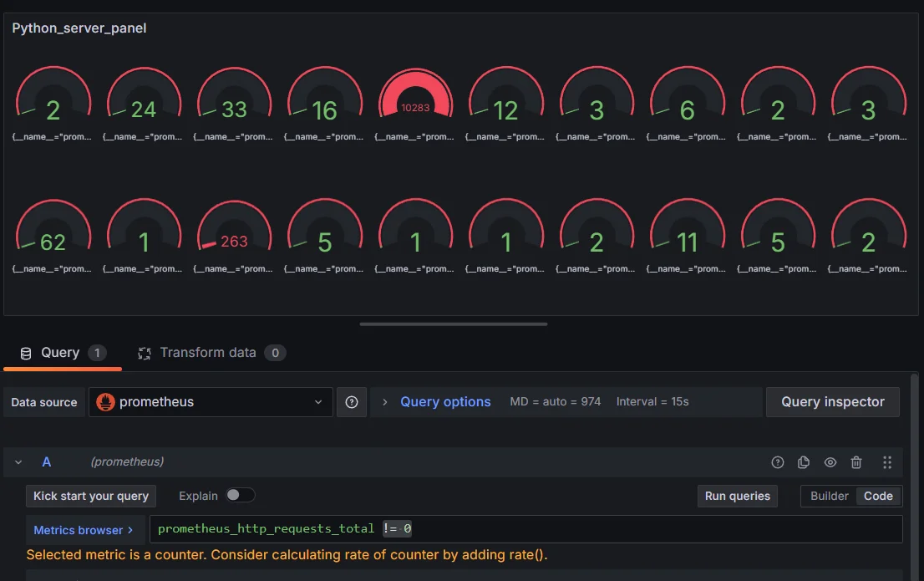Viewport: 924px width, 581px height.
Task: Click the counter rate() warning message
Action: pos(287,555)
